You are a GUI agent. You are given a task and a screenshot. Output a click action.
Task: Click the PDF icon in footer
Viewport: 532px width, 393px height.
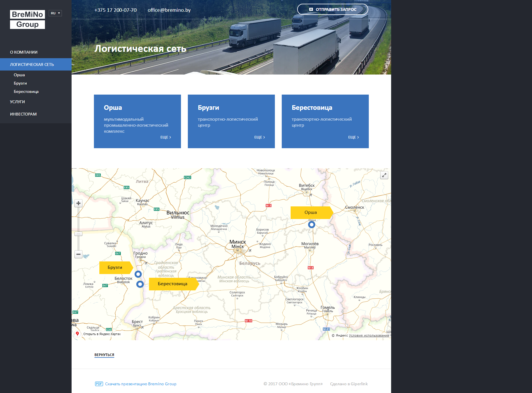point(99,384)
